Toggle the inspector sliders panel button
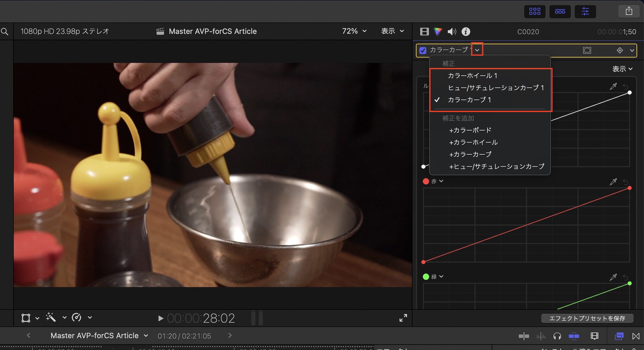644x350 pixels. (x=585, y=12)
